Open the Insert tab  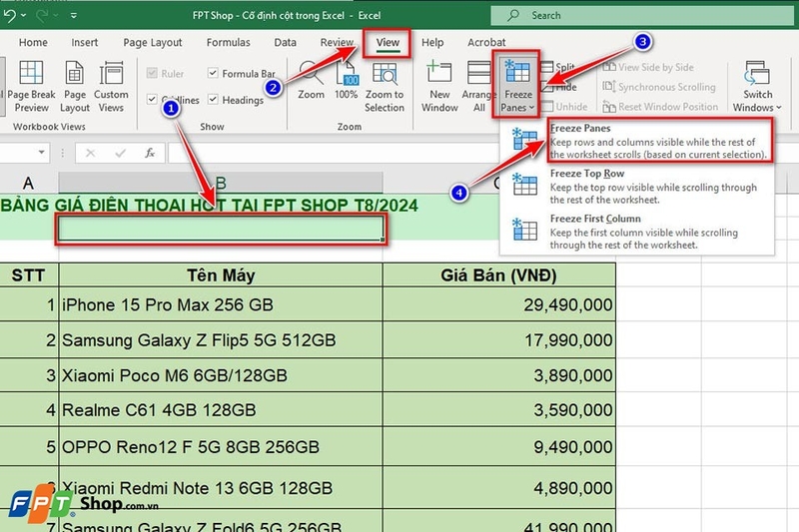click(85, 42)
